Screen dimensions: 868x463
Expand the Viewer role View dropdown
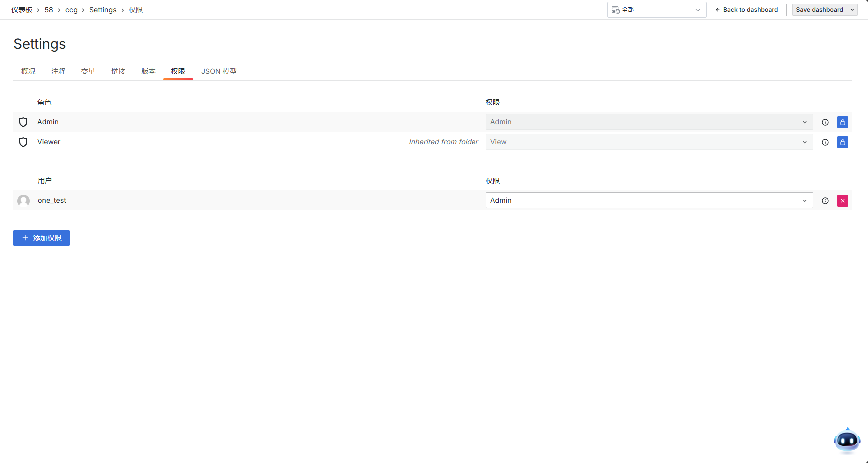pos(649,142)
